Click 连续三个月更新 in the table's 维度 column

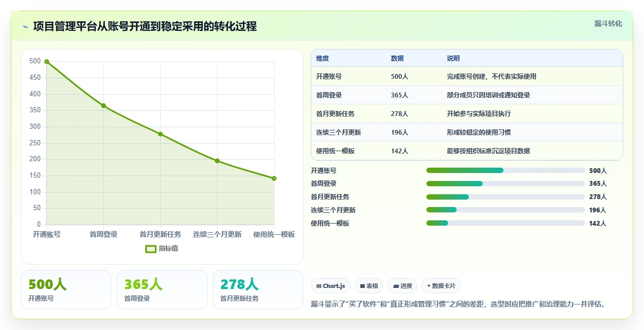coord(338,133)
